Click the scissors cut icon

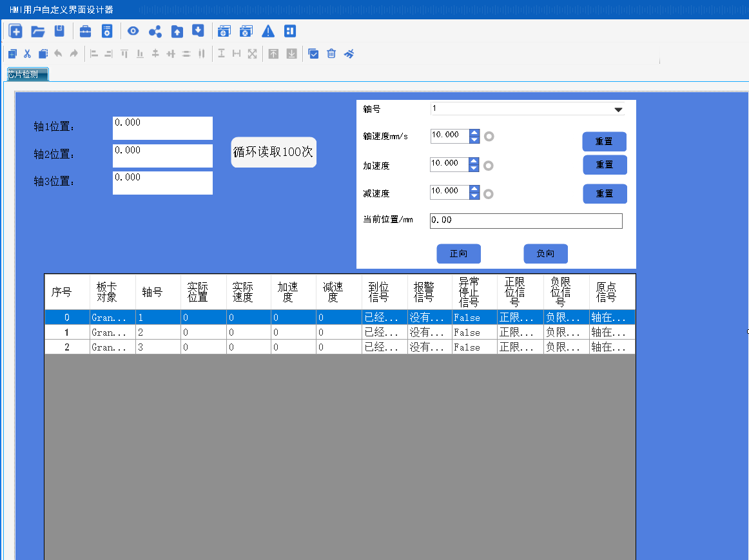tap(27, 53)
